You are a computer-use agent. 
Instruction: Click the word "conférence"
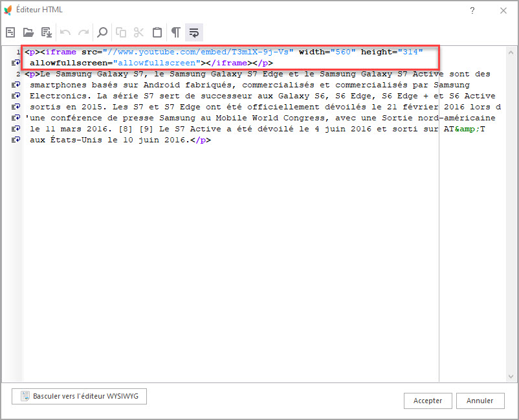pos(76,118)
